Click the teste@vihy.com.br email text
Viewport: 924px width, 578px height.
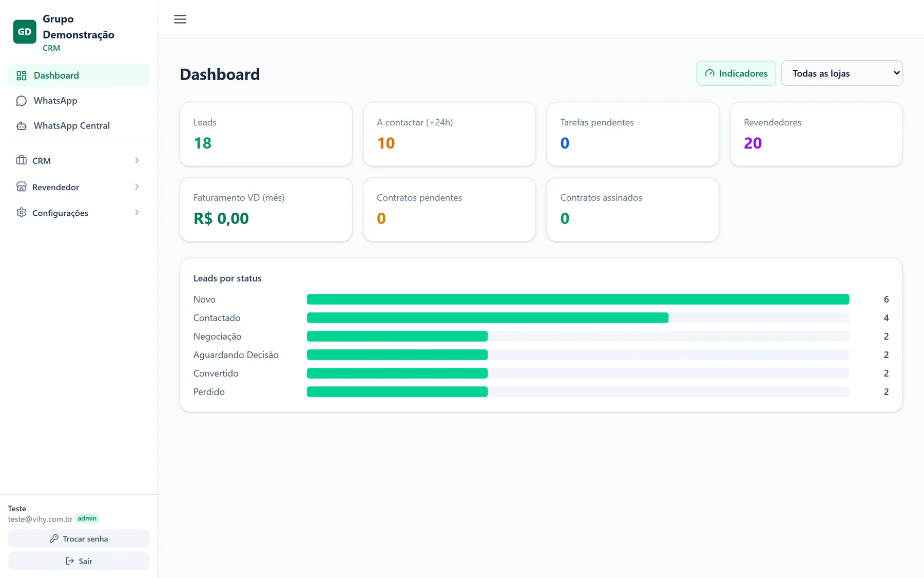(40, 519)
